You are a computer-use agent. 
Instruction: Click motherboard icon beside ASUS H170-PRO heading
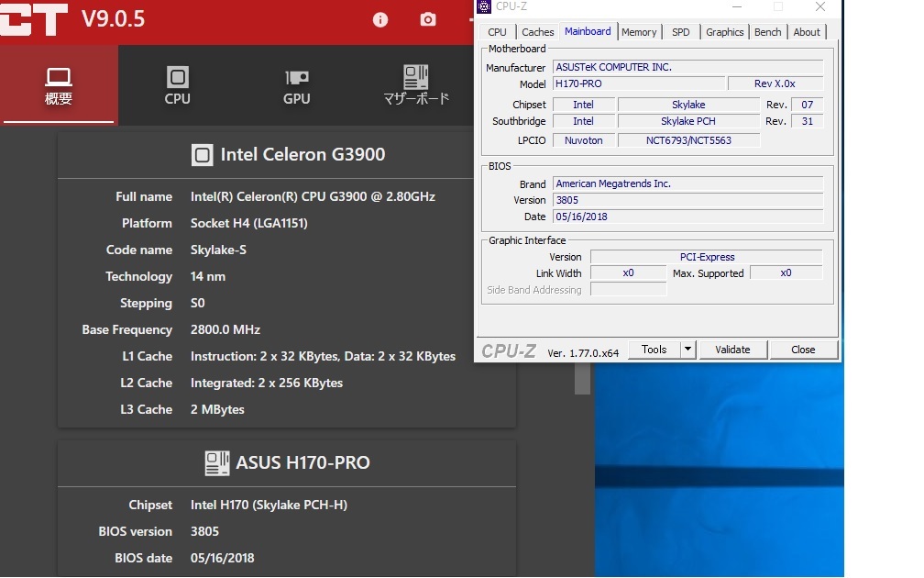coord(216,462)
